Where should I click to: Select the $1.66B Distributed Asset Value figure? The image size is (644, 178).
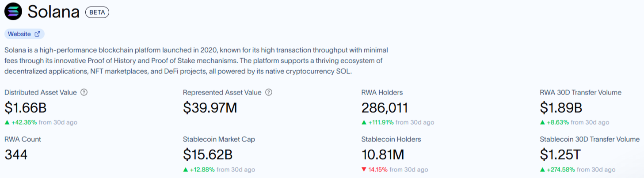[x=26, y=108]
